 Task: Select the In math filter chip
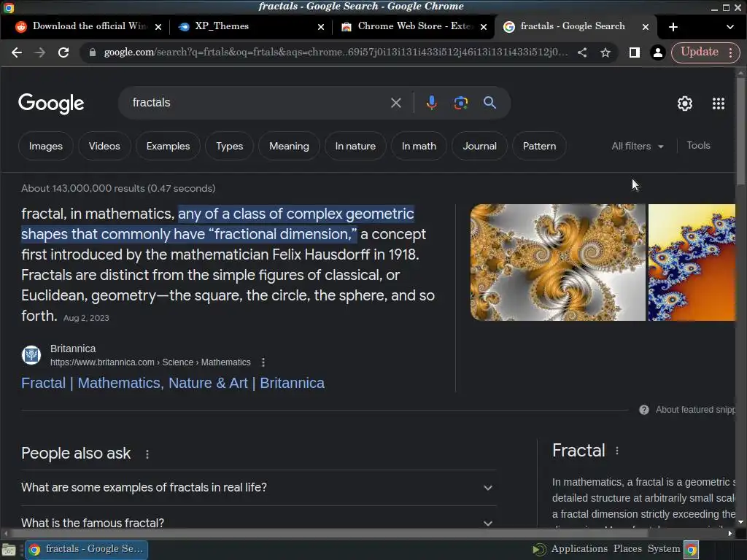pyautogui.click(x=419, y=146)
